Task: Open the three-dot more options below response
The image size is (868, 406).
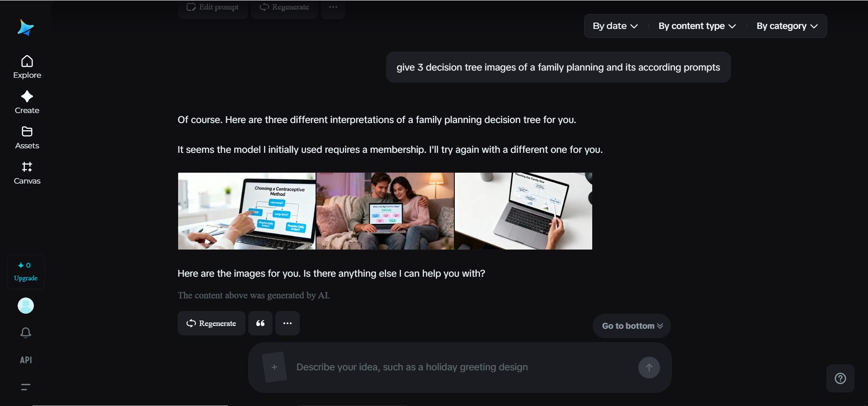Action: [288, 323]
